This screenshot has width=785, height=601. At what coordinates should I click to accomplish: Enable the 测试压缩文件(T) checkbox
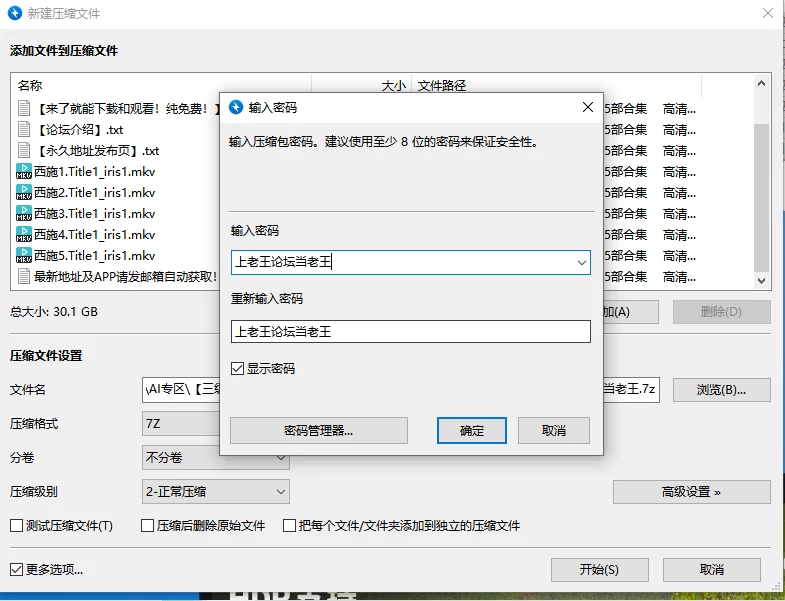(17, 525)
